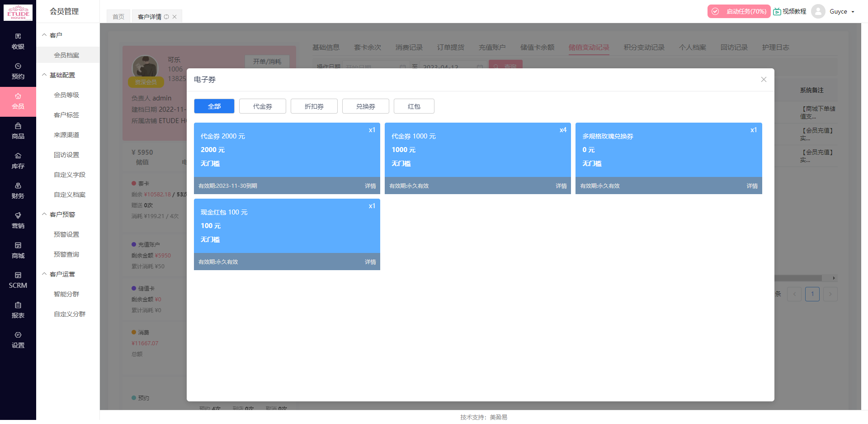Open the 预约 appointment sidebar icon
This screenshot has width=868, height=424.
tap(18, 71)
